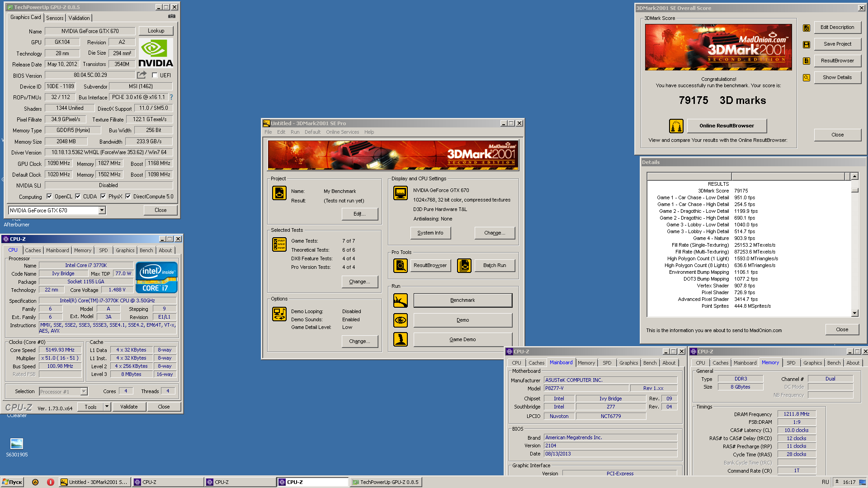Click the GPU-Z screenshot camera icon
Image resolution: width=868 pixels, height=488 pixels.
tap(172, 16)
